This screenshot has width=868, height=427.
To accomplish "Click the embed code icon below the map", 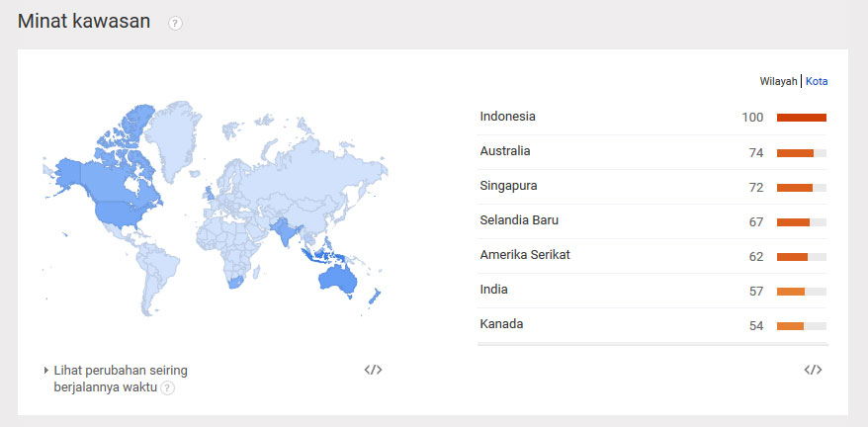I will [373, 370].
